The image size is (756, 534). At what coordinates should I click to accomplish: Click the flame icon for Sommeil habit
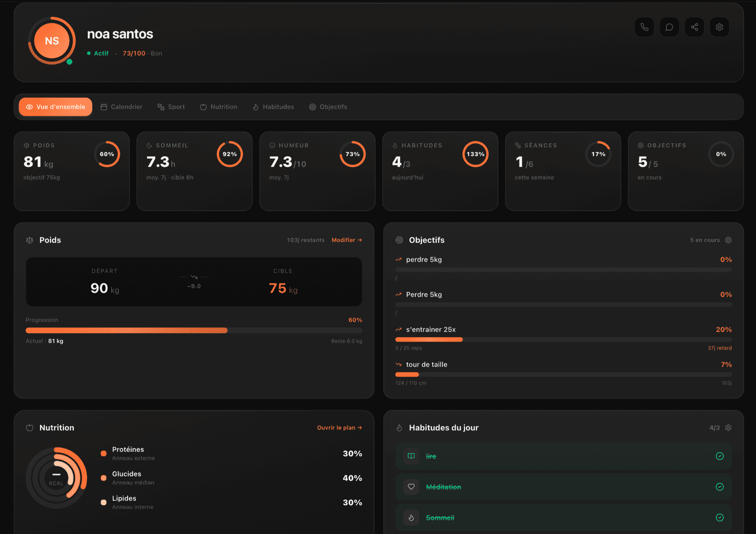click(411, 517)
